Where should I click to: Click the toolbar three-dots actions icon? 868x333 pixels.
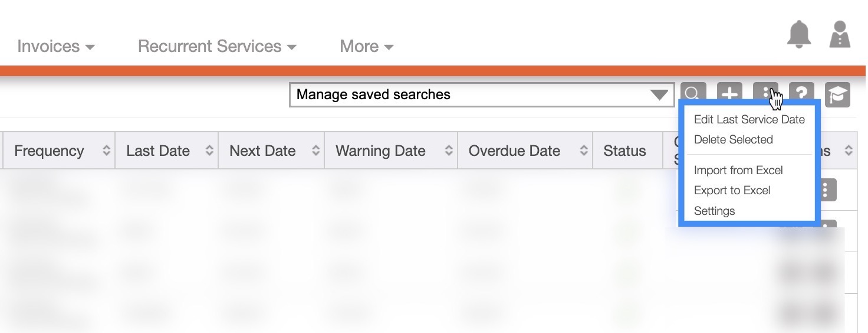pos(765,93)
